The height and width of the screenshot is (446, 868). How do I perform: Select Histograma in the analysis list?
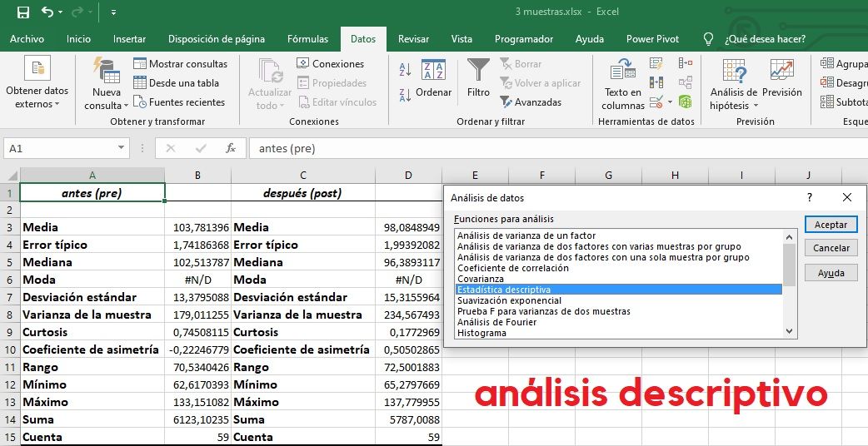pyautogui.click(x=481, y=333)
